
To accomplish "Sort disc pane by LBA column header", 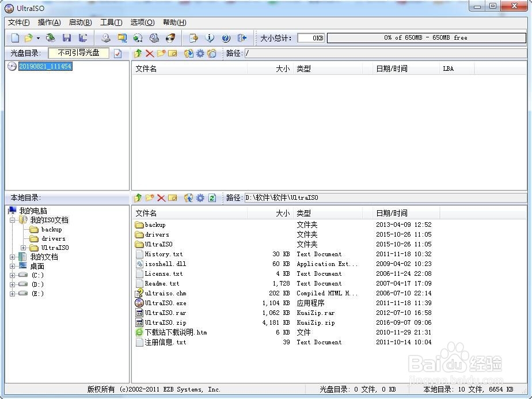I will (x=457, y=69).
